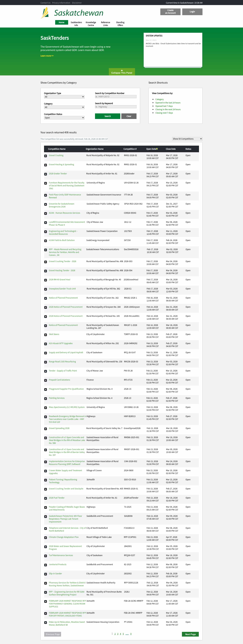Open the Competition Status dropdown
Viewport: 243px width, 644px height.
tap(64, 118)
